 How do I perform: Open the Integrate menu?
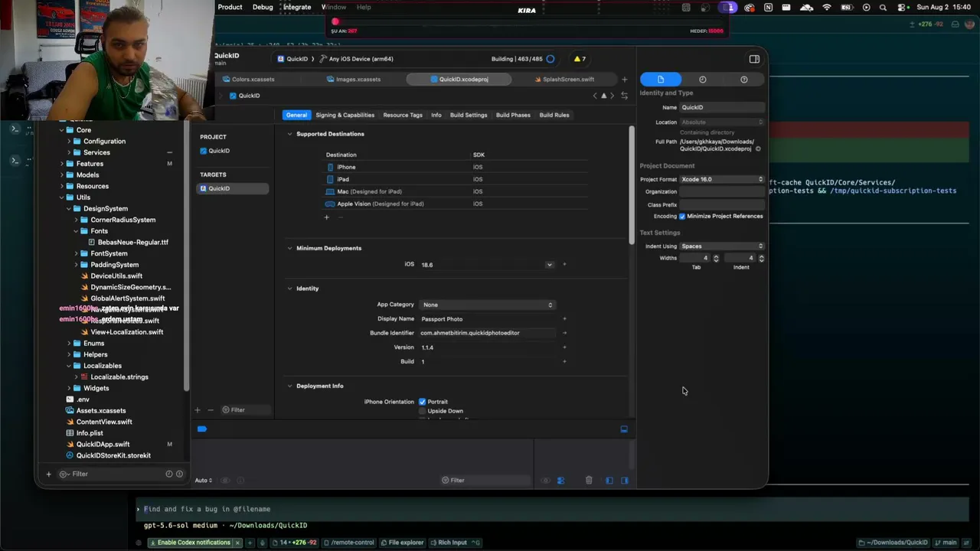coord(297,8)
